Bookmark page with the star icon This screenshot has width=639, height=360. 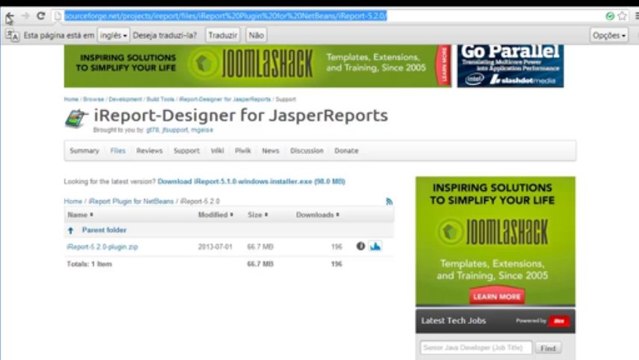coord(622,16)
